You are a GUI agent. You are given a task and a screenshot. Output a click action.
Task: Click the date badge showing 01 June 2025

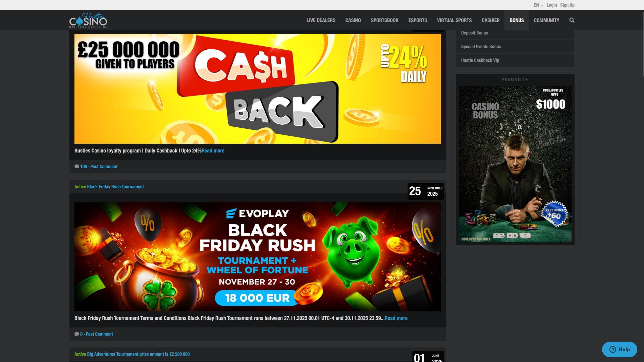point(428,357)
